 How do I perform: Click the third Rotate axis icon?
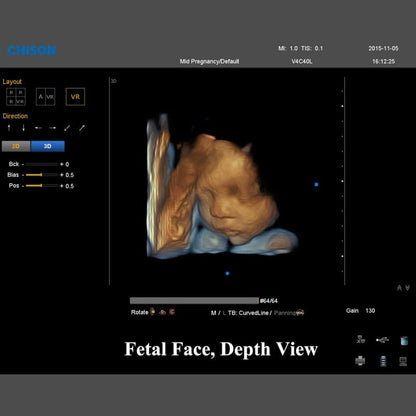(172, 312)
